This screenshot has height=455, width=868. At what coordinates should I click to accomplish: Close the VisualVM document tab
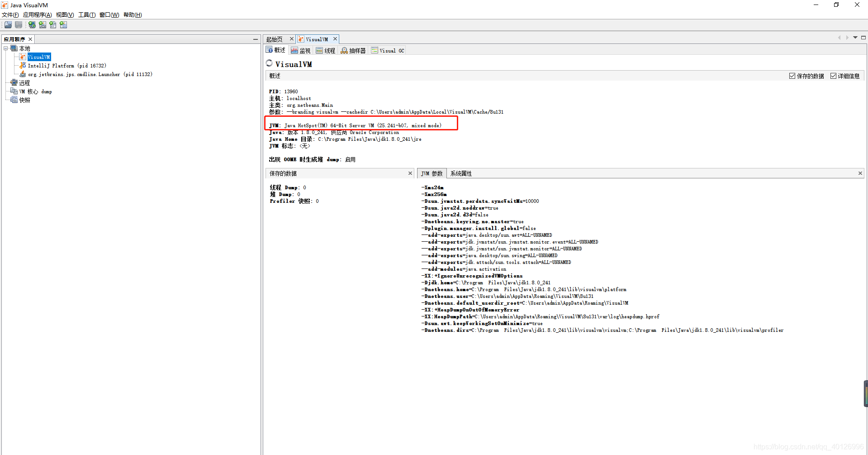pyautogui.click(x=335, y=39)
